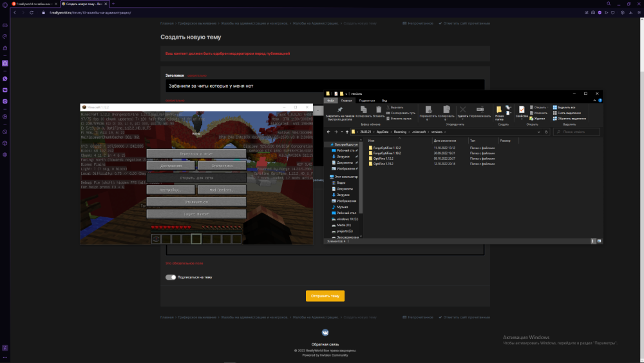Click Копировать icon in Explorer clipboard group
This screenshot has width=644, height=363.
coord(363,110)
